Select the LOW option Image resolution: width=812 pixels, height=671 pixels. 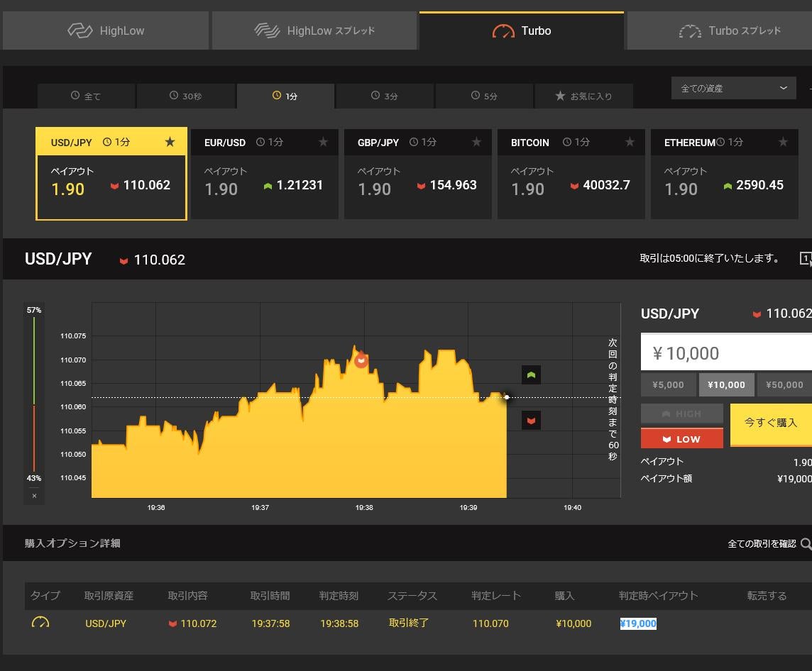tap(681, 438)
